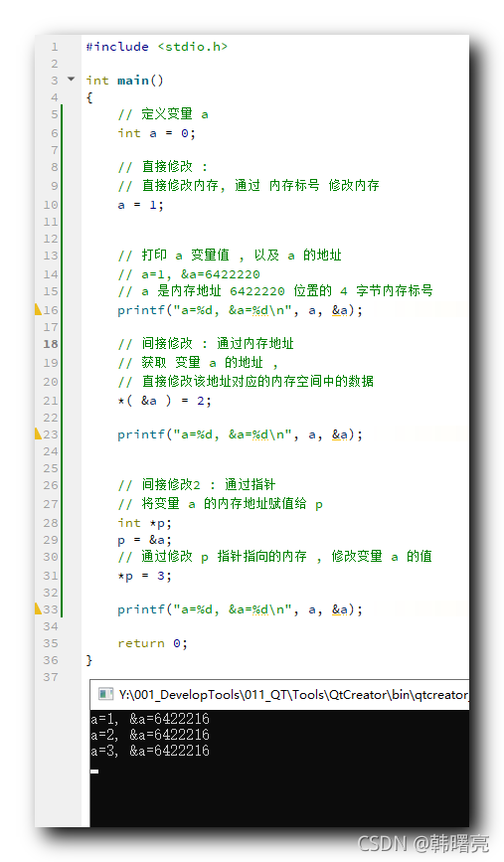Click the comment '// a=1, &a=6422220'
Image resolution: width=504 pixels, height=862 pixels.
[189, 273]
